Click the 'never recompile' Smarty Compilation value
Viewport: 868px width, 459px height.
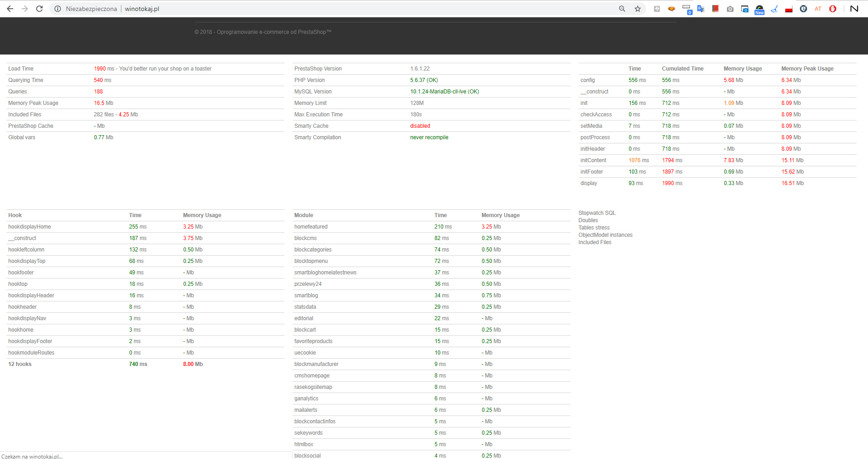pyautogui.click(x=429, y=137)
